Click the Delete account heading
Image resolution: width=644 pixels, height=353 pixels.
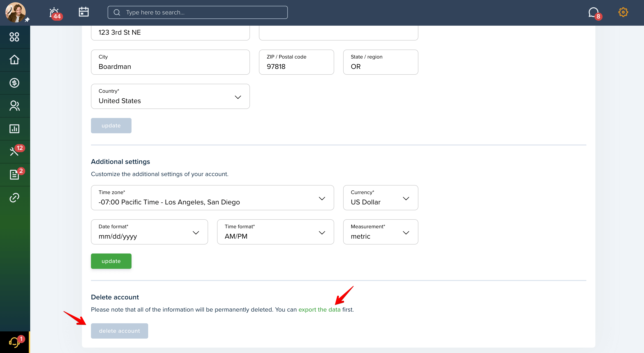115,297
